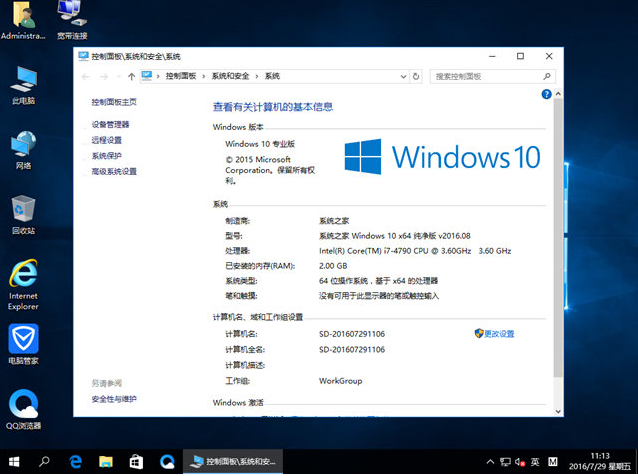Open File Explorer from the taskbar
The height and width of the screenshot is (476, 638).
click(x=105, y=462)
